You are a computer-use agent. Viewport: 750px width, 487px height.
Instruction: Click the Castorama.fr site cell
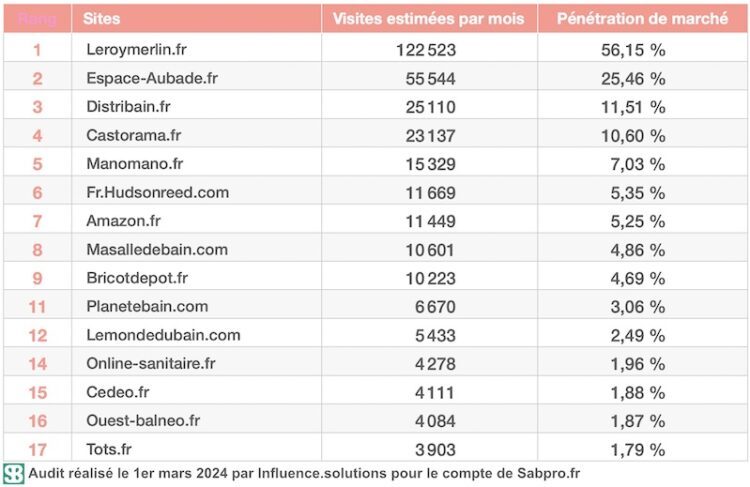click(133, 136)
